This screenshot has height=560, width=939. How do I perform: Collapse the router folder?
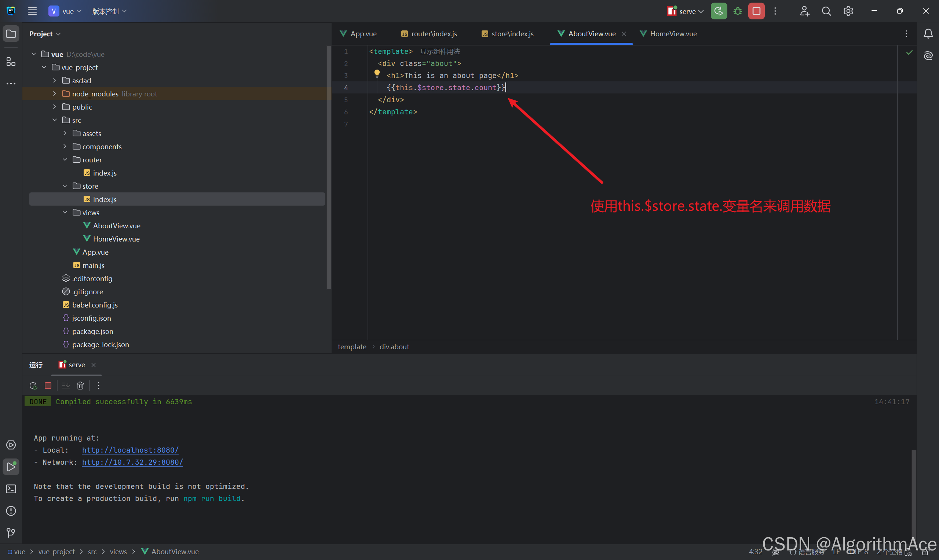tap(65, 160)
